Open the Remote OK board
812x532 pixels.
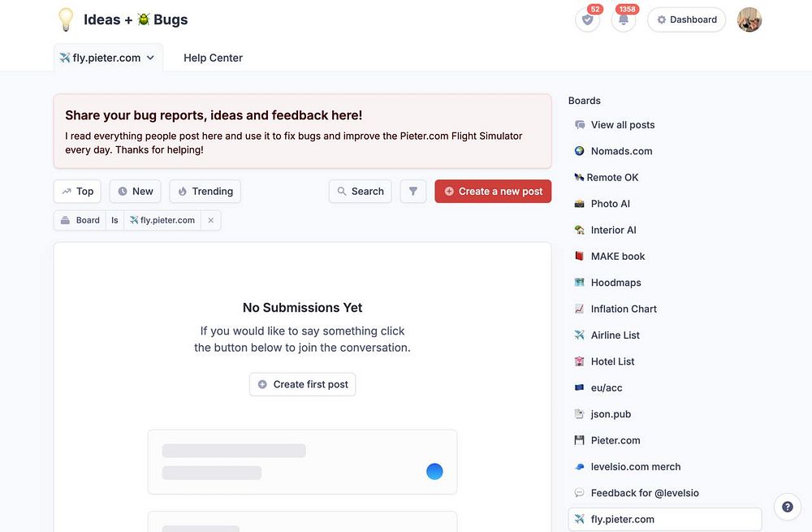click(x=665, y=178)
